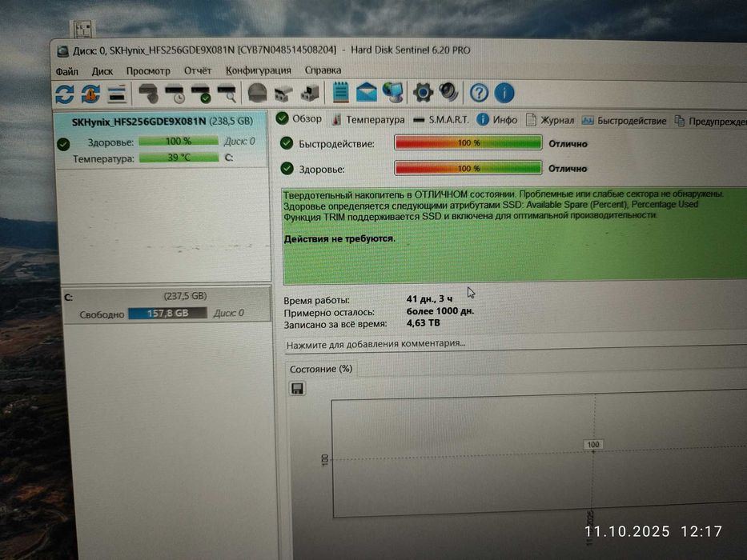747x560 pixels.
Task: Switch to the Инфо tab
Action: [x=497, y=120]
